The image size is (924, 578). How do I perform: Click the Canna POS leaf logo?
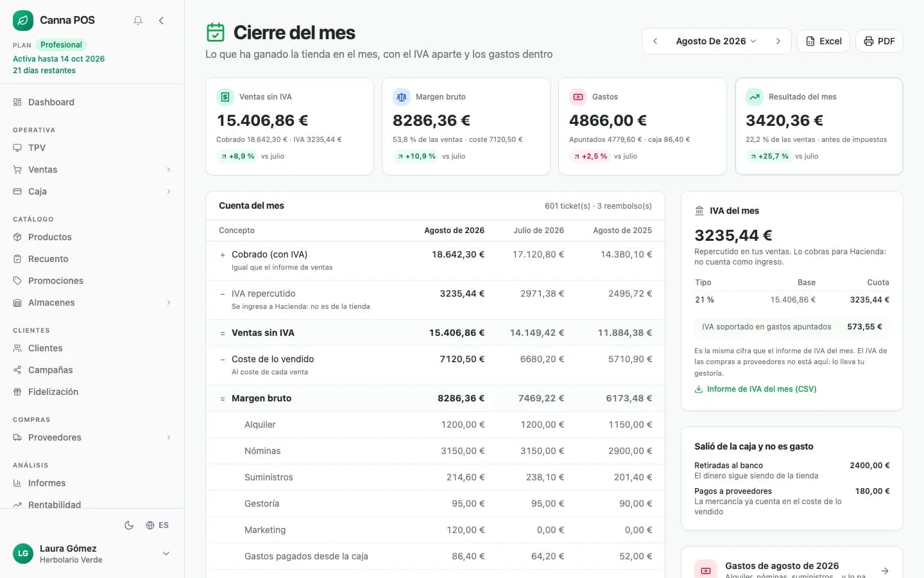[x=23, y=21]
